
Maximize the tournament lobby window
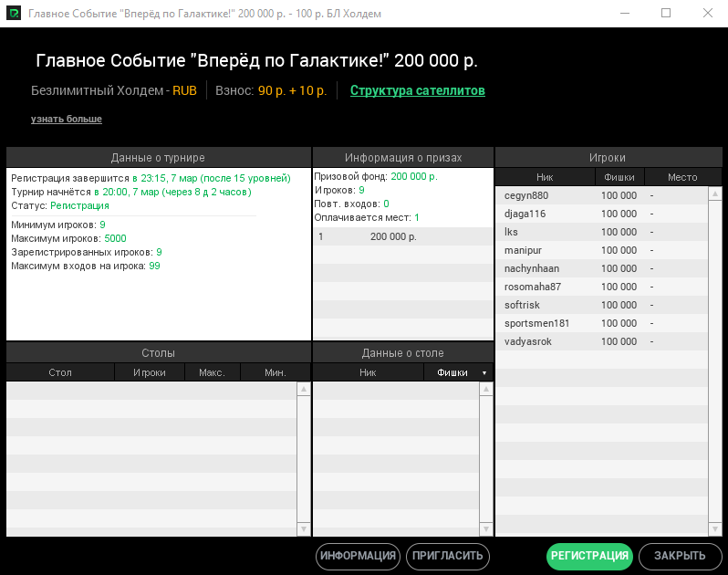[x=666, y=14]
